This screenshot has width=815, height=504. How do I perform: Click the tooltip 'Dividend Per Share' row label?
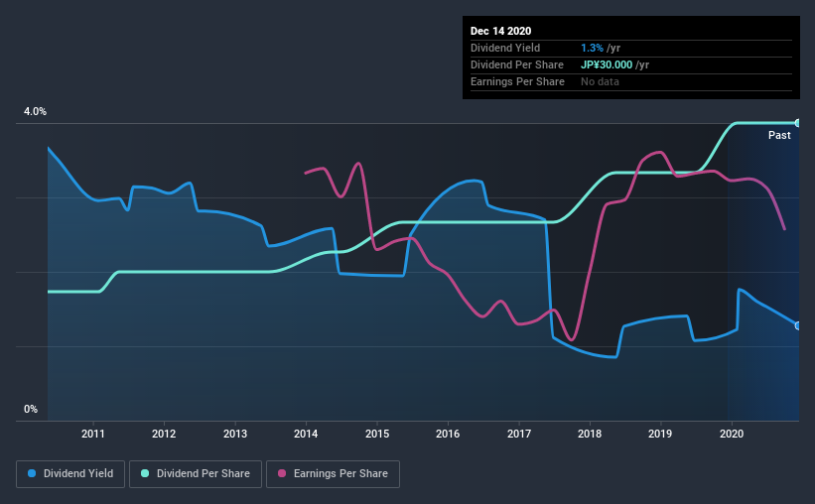tap(516, 64)
